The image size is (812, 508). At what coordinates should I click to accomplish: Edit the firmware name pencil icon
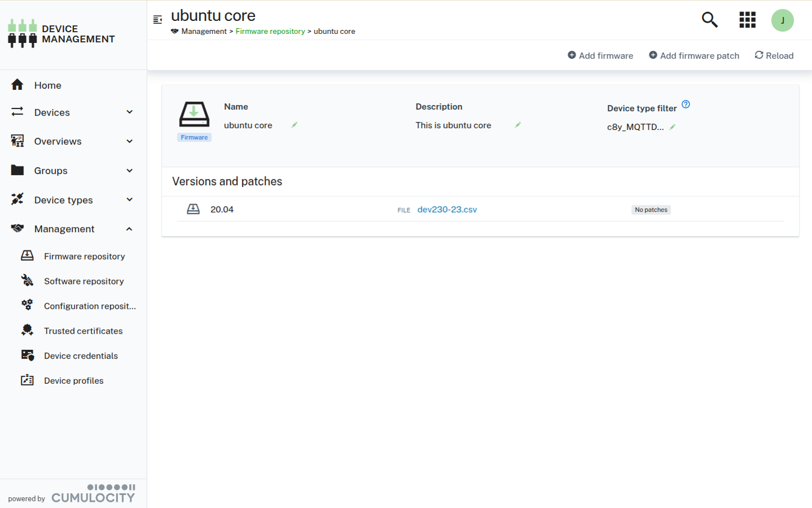(294, 125)
